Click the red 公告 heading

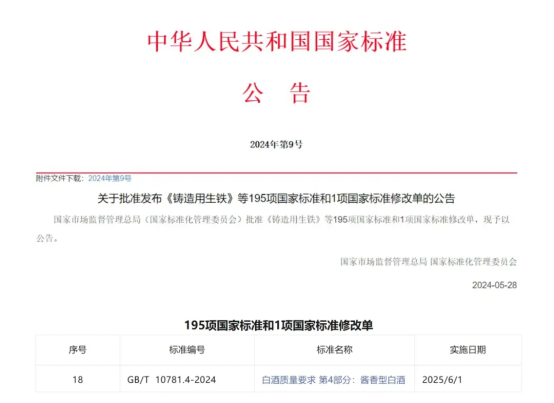pyautogui.click(x=276, y=93)
